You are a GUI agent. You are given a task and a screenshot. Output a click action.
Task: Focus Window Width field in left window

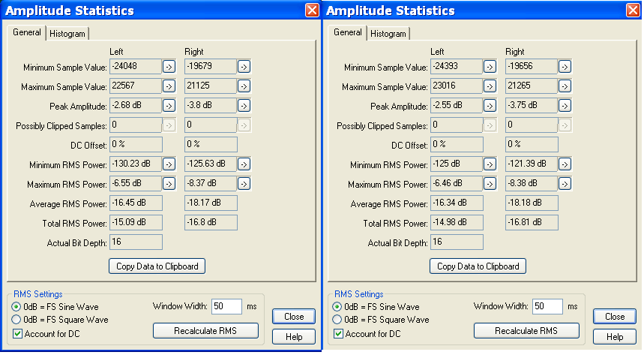(226, 306)
